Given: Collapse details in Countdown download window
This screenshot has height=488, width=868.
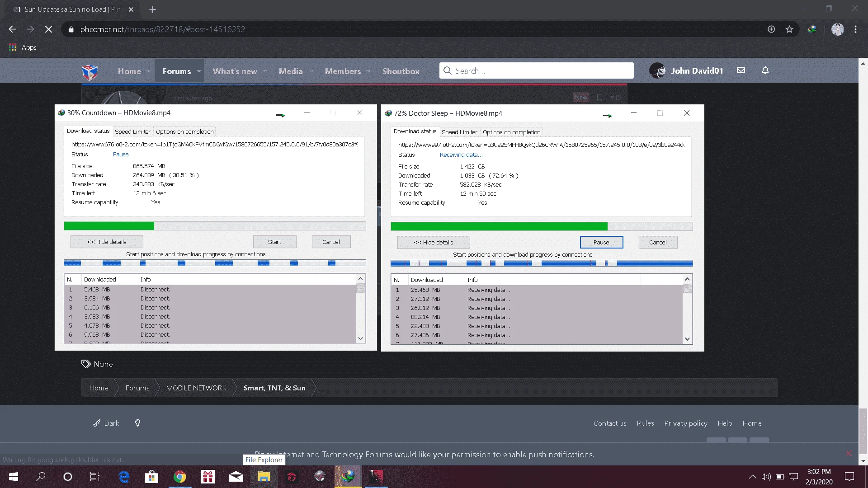Looking at the screenshot, I should [x=107, y=242].
